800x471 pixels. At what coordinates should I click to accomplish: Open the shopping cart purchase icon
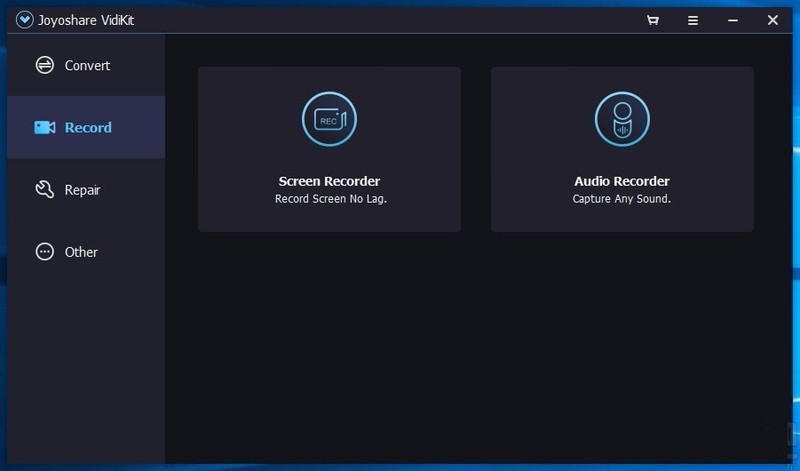point(653,20)
